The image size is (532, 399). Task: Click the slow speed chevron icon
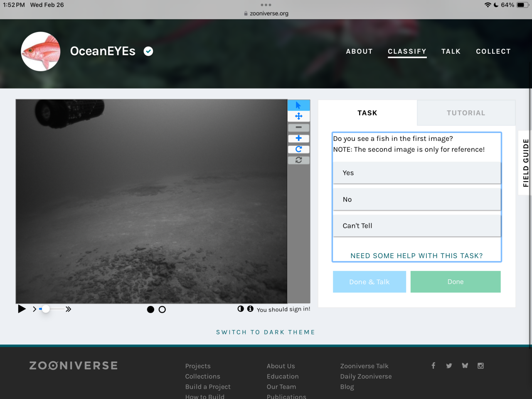[x=34, y=309]
